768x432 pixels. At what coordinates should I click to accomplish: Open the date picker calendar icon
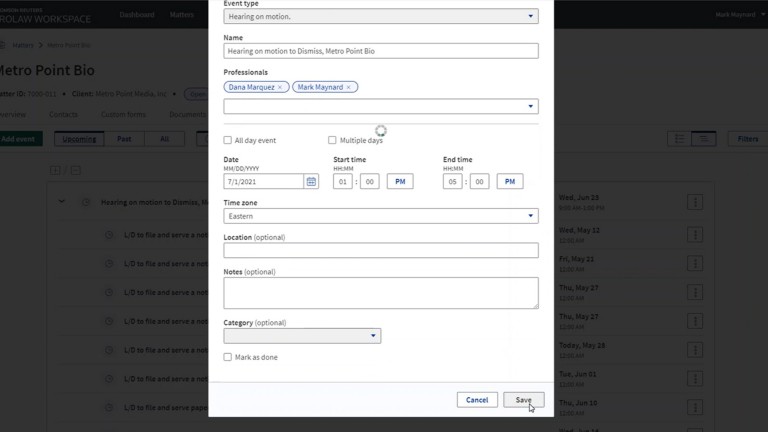(311, 182)
